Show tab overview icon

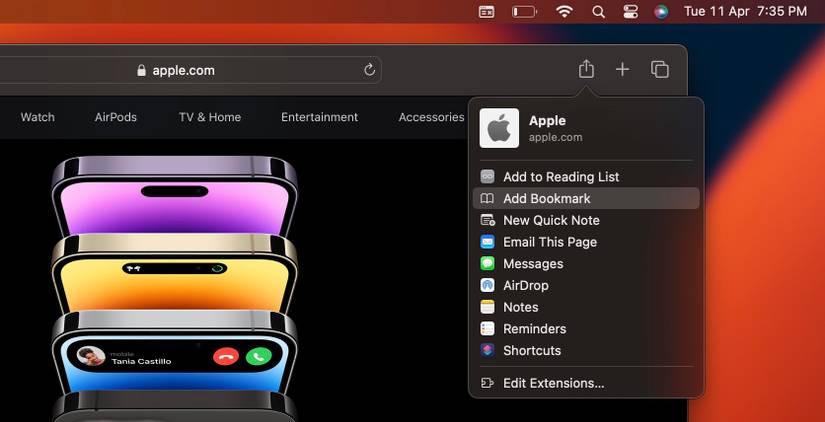click(659, 69)
